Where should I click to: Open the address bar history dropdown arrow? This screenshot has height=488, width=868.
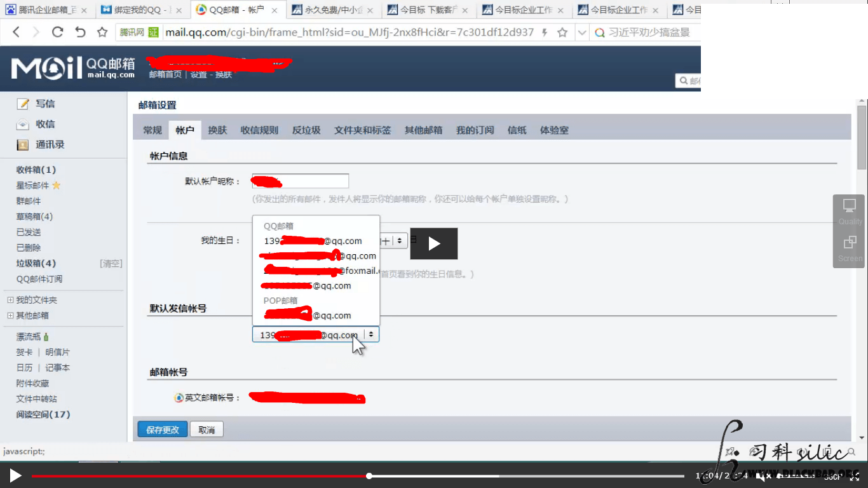pos(582,32)
